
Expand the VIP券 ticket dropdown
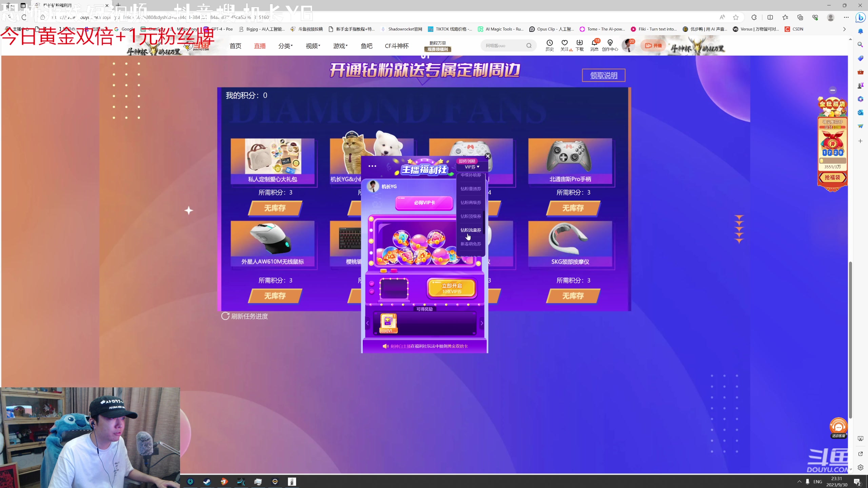coord(472,167)
